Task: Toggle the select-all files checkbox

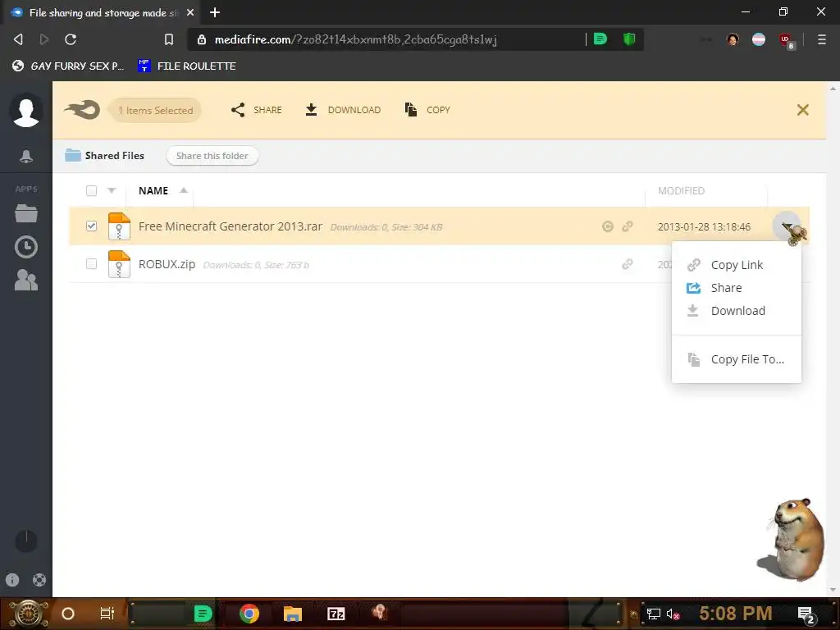Action: [92, 190]
